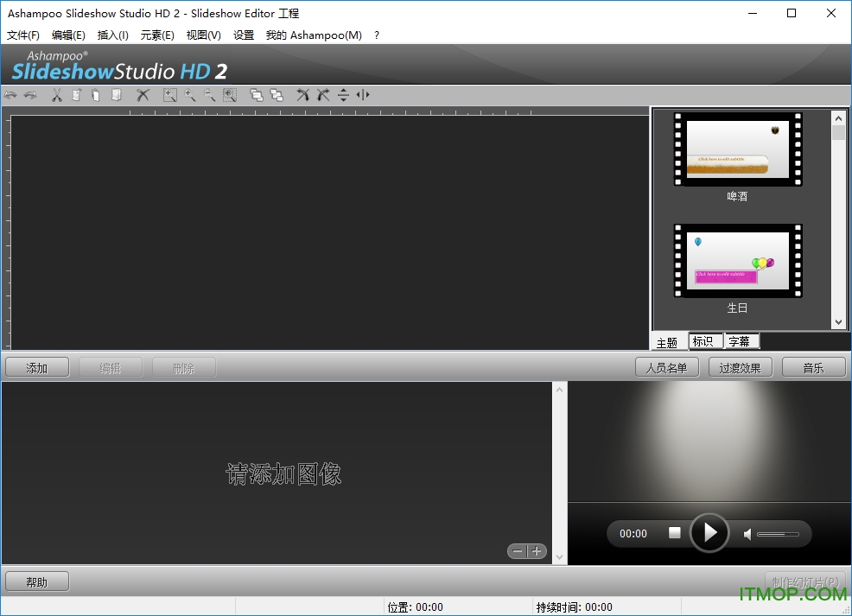The width and height of the screenshot is (852, 616).
Task: Click the Flip Vertical arrows icon
Action: click(343, 95)
